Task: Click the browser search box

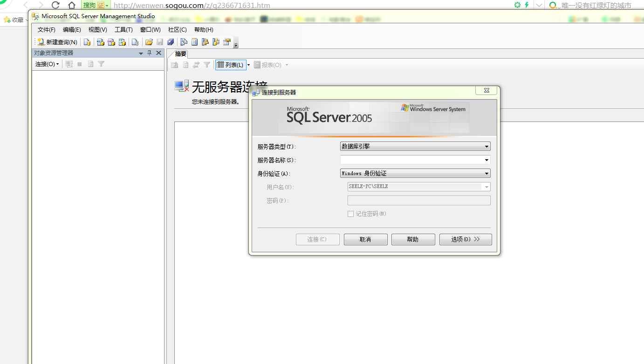Action: pos(596,6)
